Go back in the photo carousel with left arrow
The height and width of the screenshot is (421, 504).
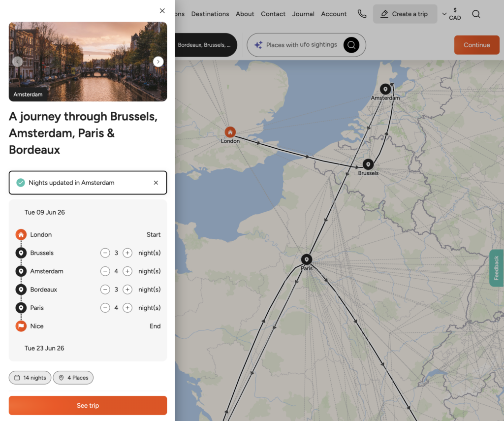pyautogui.click(x=18, y=62)
